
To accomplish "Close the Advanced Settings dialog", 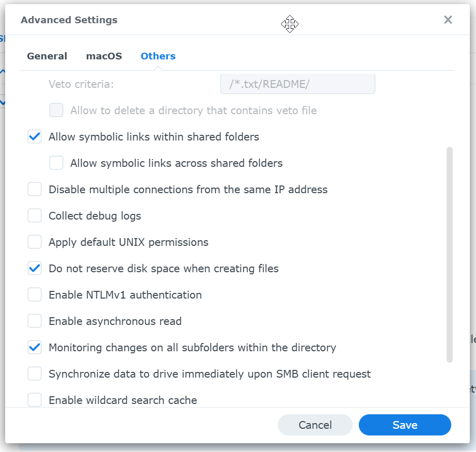I will click(x=448, y=20).
